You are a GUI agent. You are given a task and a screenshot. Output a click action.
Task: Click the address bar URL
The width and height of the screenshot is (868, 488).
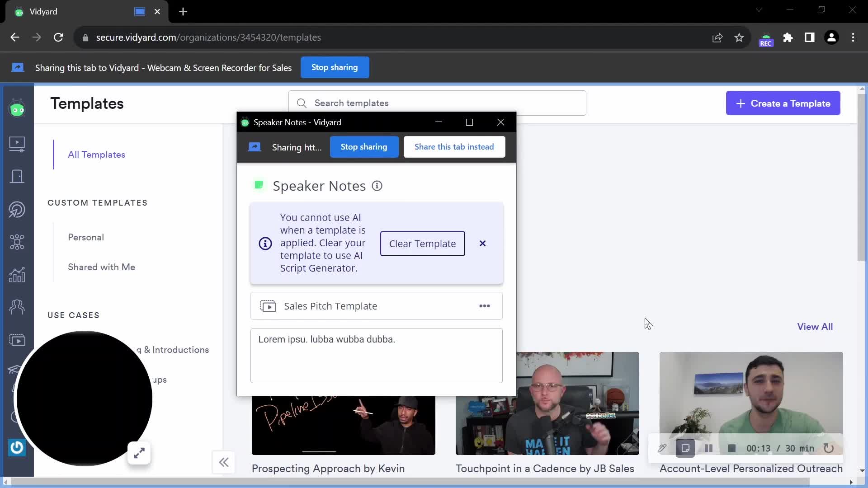coord(208,38)
